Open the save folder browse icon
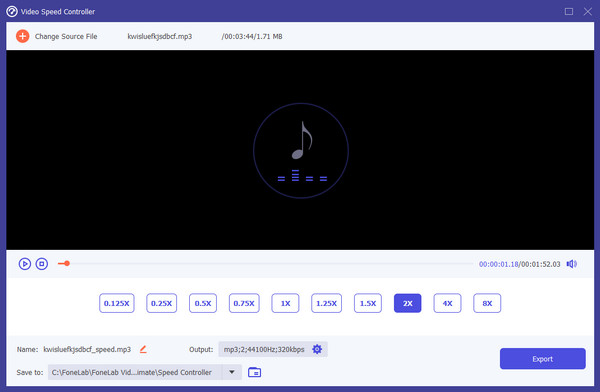Screen dimensions: 600x392 click(254, 372)
